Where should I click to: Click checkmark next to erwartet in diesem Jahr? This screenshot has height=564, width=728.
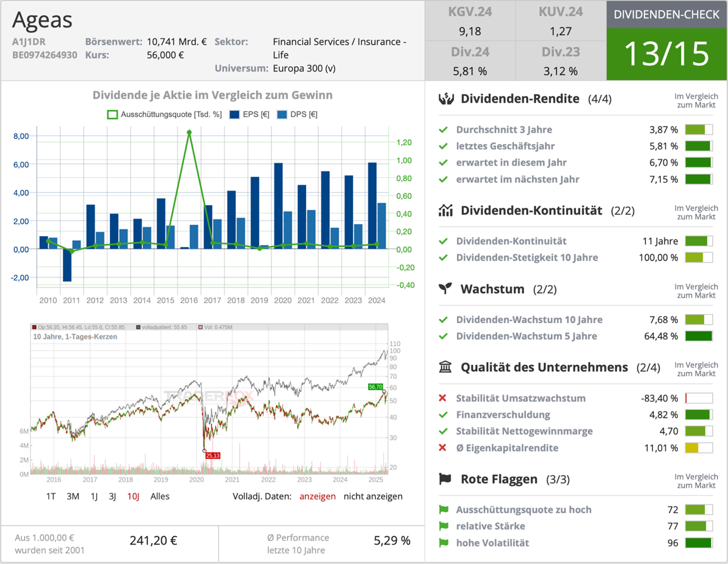[x=443, y=162]
